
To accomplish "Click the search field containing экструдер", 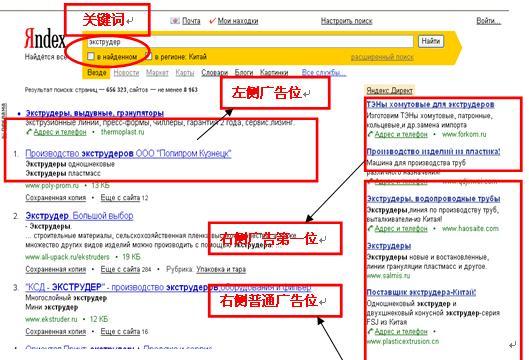I will click(250, 42).
